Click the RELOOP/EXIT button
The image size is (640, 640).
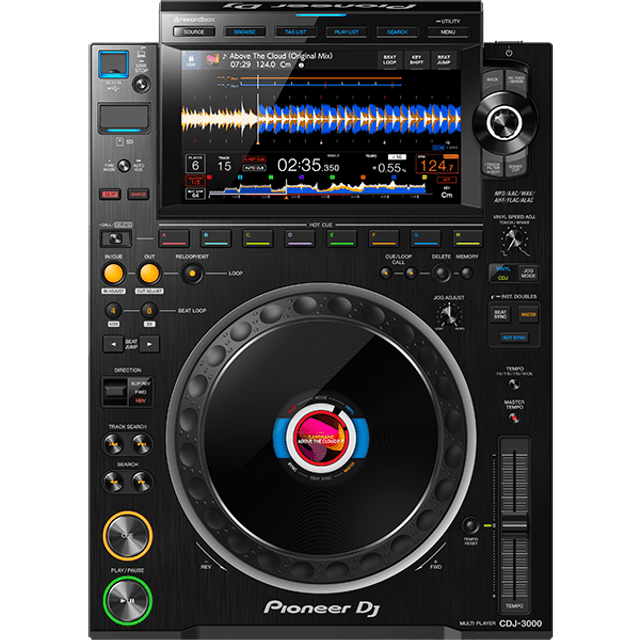[192, 273]
